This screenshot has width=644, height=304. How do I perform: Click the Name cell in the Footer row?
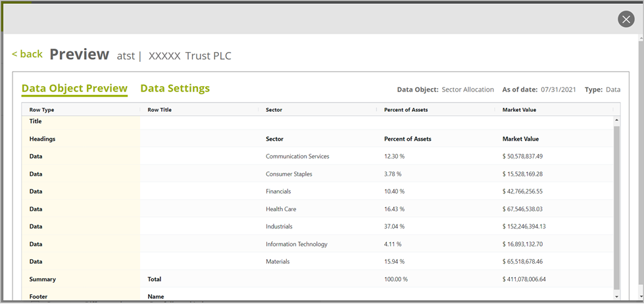tap(156, 296)
